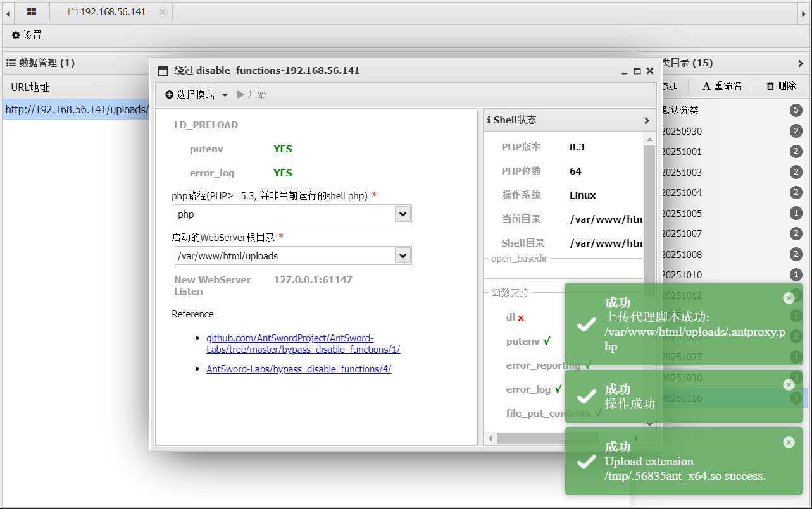Open the 选择模式 mode dropdown
The width and height of the screenshot is (812, 509).
click(x=196, y=95)
